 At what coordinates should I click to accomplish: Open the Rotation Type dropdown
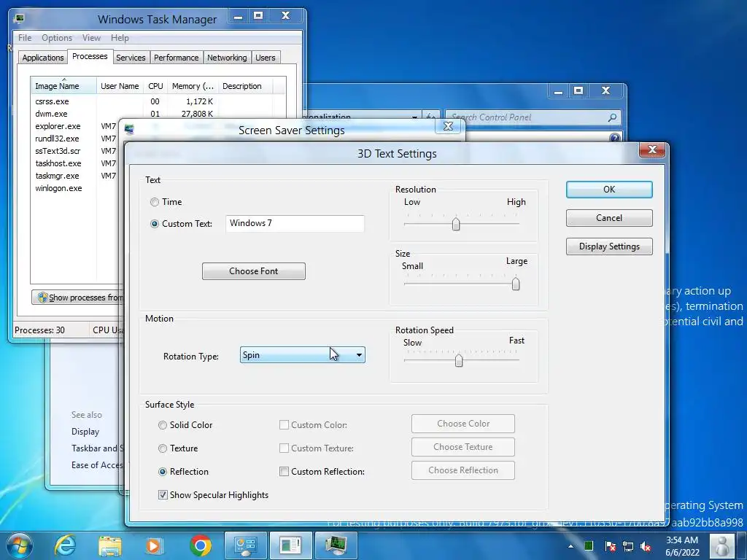(x=303, y=355)
